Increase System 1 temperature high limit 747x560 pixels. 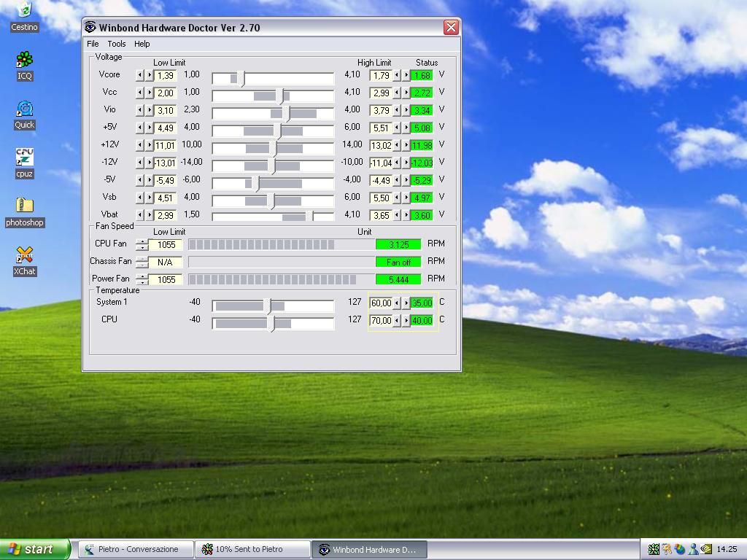(406, 303)
